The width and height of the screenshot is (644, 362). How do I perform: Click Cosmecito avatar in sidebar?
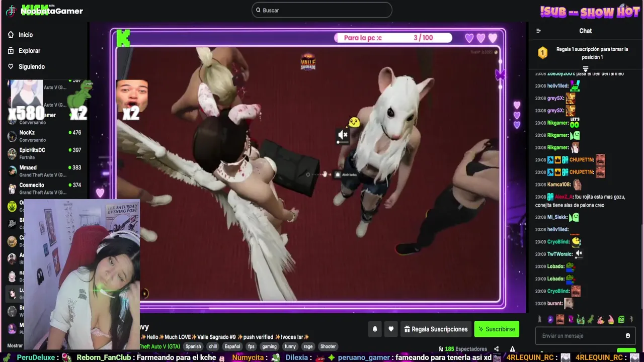tap(12, 189)
